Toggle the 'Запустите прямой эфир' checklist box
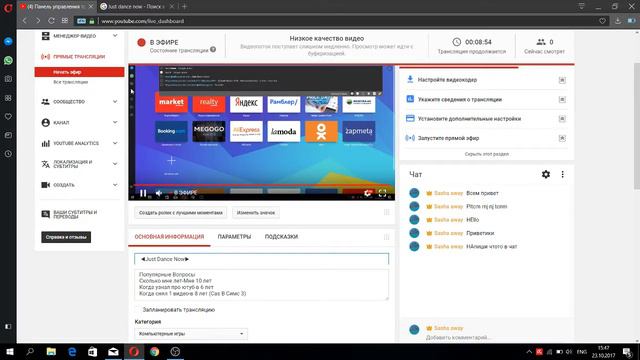The width and height of the screenshot is (640, 360). (x=562, y=138)
